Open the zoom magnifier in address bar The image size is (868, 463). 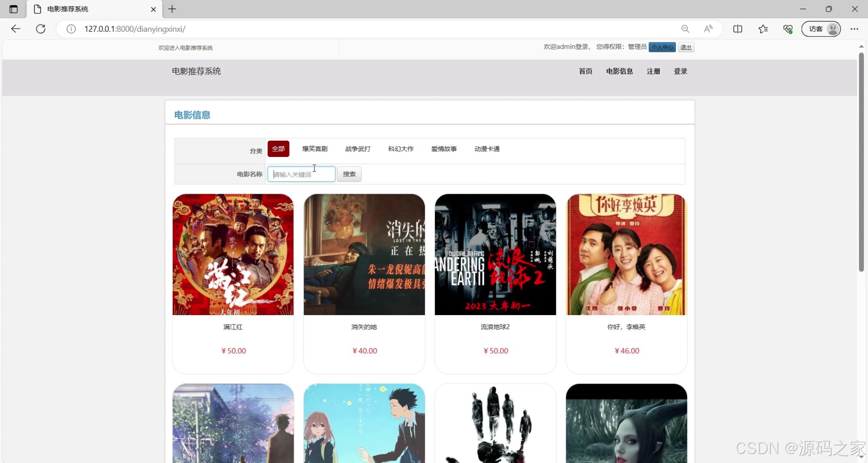[x=685, y=29]
